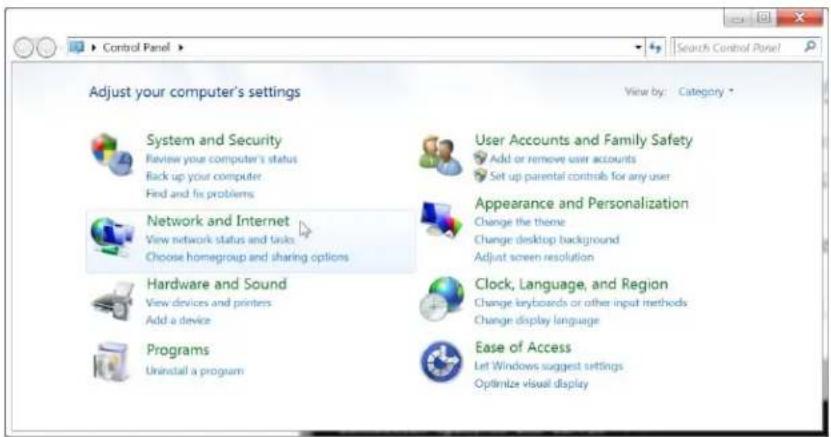
Task: Click Change desktop background link
Action: 546,240
